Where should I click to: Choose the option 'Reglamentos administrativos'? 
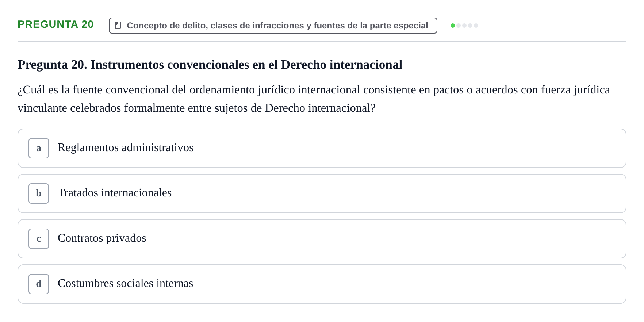(322, 148)
